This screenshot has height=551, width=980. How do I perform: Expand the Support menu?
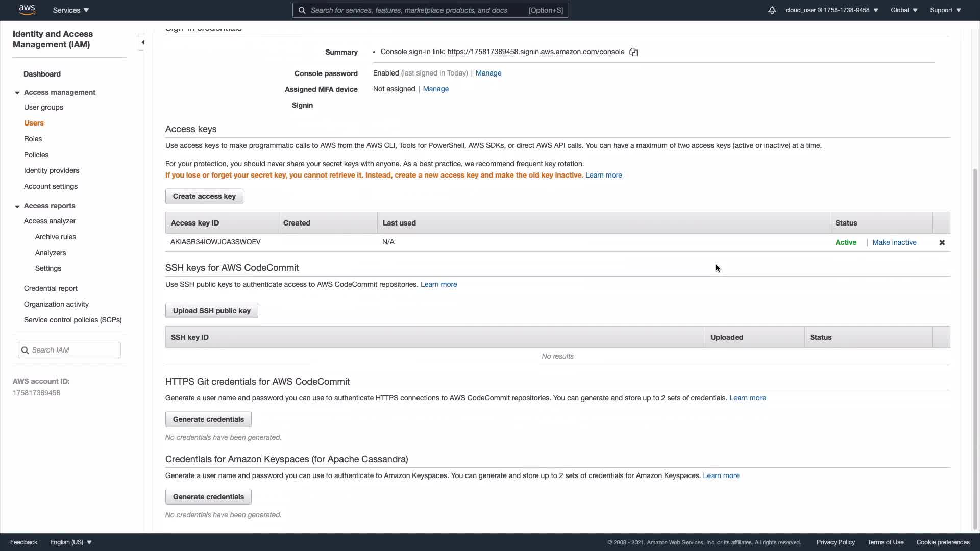[x=945, y=10]
